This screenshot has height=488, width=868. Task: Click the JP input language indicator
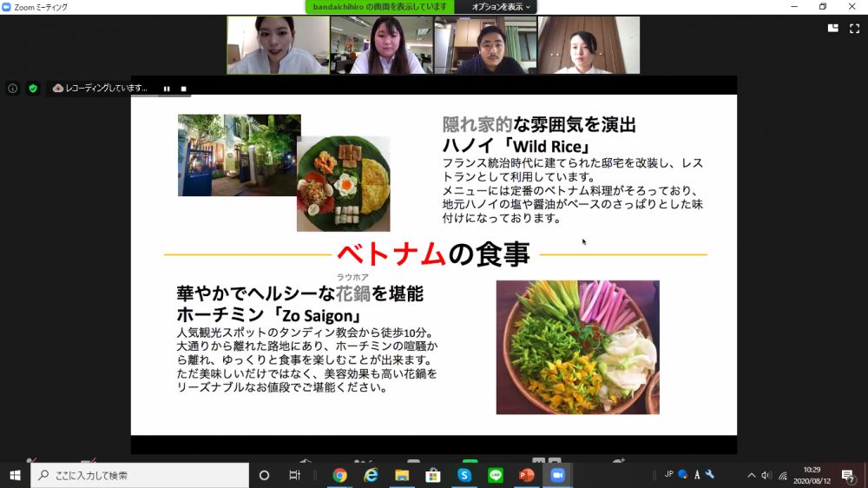click(668, 474)
